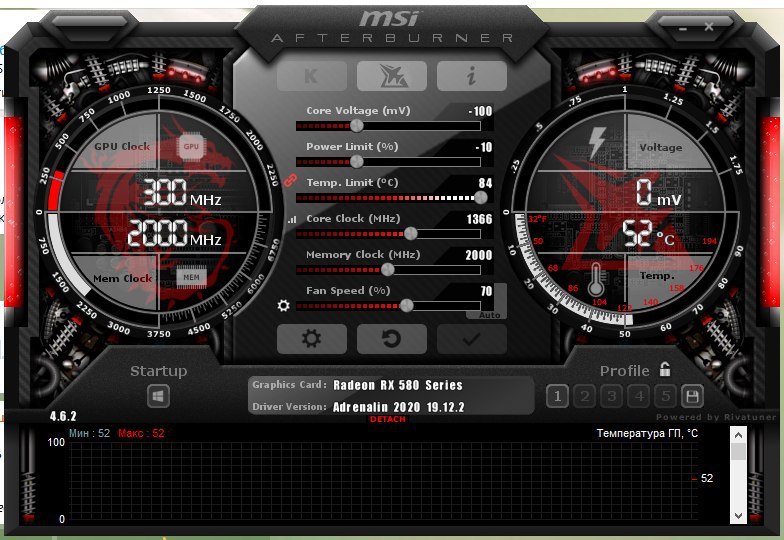The image size is (784, 540).
Task: Click the Temp. Limit slider handle
Action: coord(480,198)
